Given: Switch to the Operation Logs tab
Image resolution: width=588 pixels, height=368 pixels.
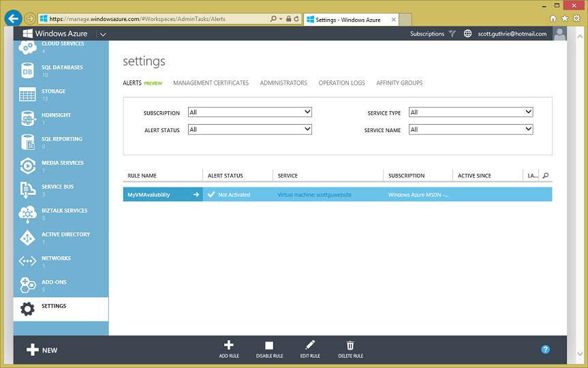Looking at the screenshot, I should (x=341, y=83).
